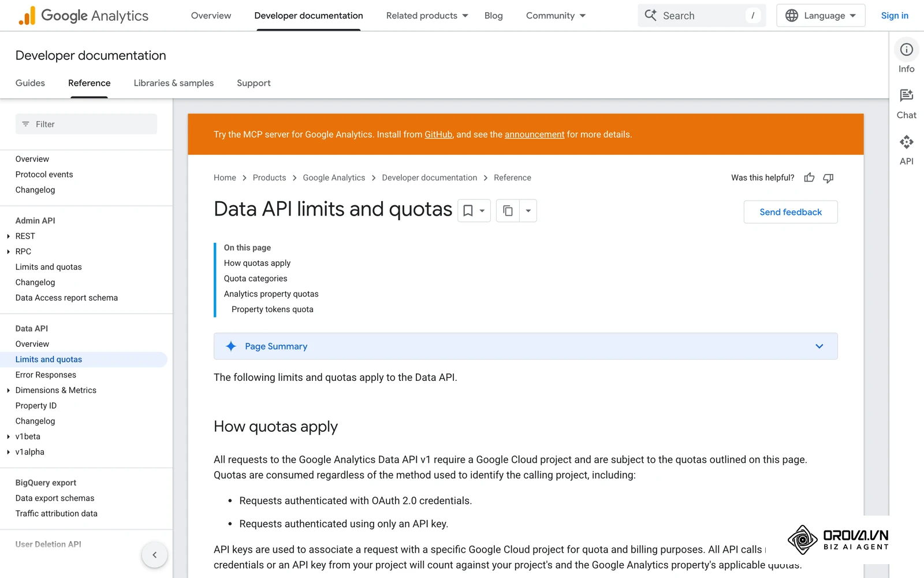Open Traffic attribution data in sidebar
This screenshot has height=578, width=924.
tap(57, 513)
